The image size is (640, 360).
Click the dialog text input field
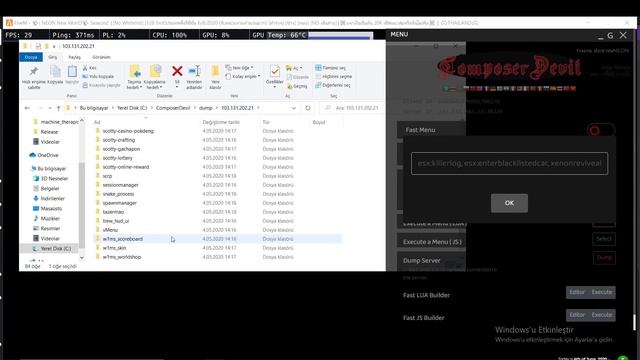pos(509,163)
